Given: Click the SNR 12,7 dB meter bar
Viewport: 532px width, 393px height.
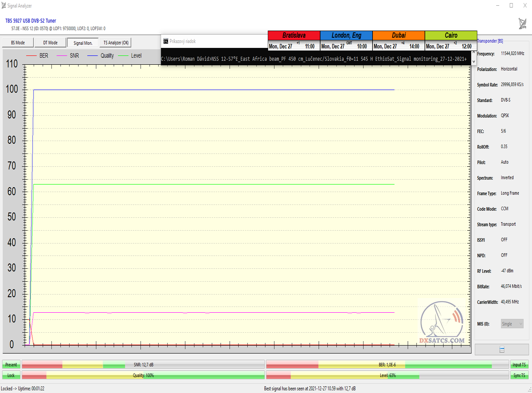Looking at the screenshot, I should [x=143, y=365].
